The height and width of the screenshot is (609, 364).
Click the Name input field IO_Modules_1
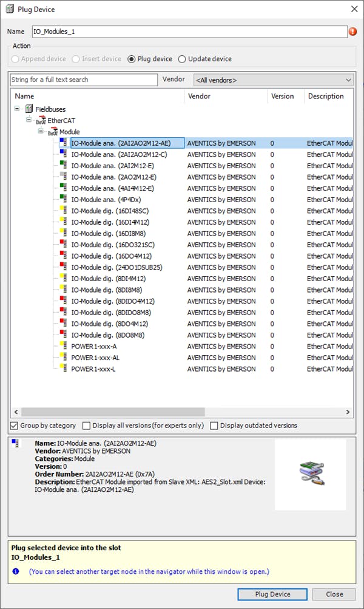(x=189, y=32)
